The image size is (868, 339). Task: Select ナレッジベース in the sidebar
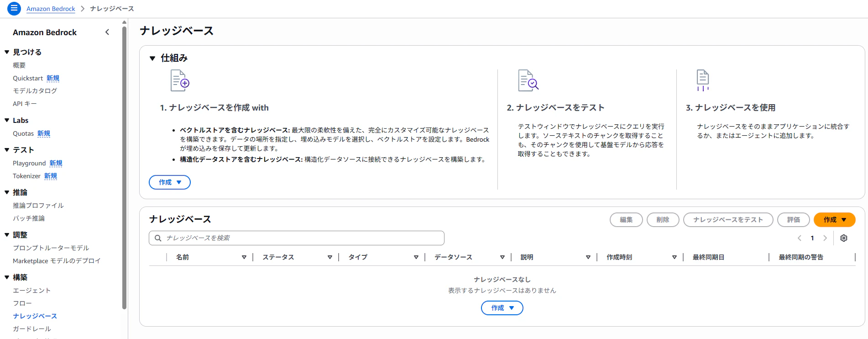(x=35, y=316)
